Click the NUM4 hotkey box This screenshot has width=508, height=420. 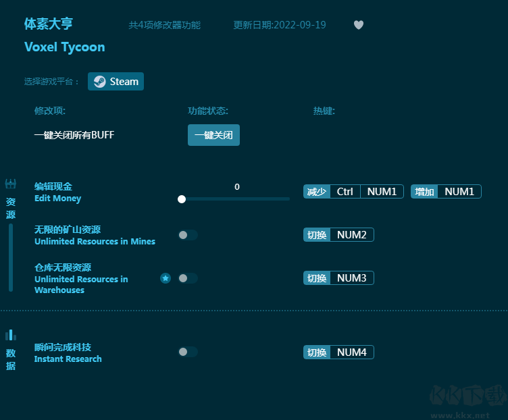(352, 352)
